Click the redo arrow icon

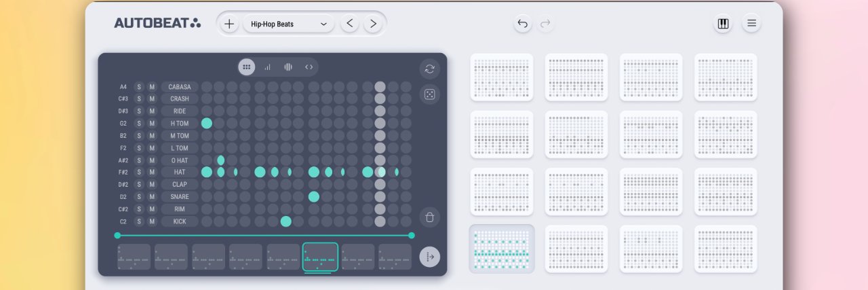(545, 24)
